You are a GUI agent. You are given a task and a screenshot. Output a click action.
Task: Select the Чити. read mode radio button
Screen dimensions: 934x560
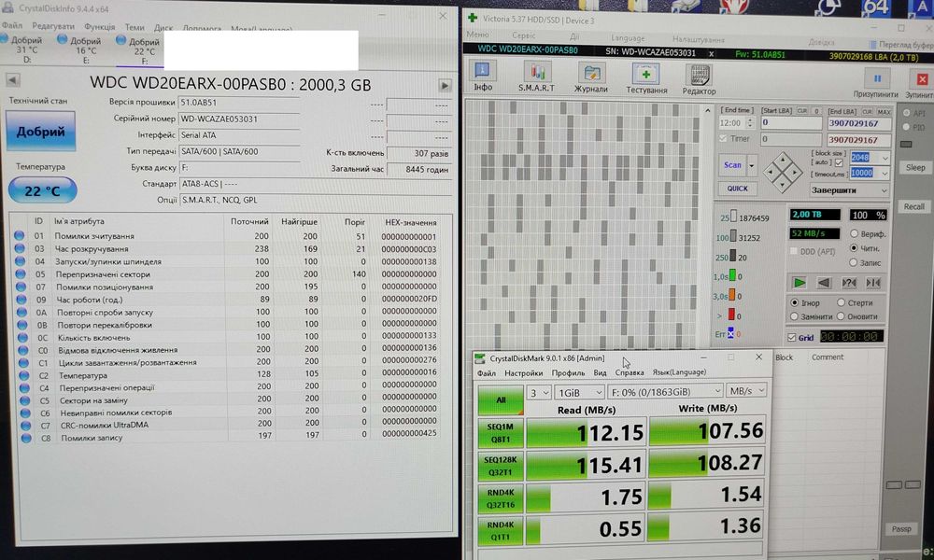tap(855, 247)
